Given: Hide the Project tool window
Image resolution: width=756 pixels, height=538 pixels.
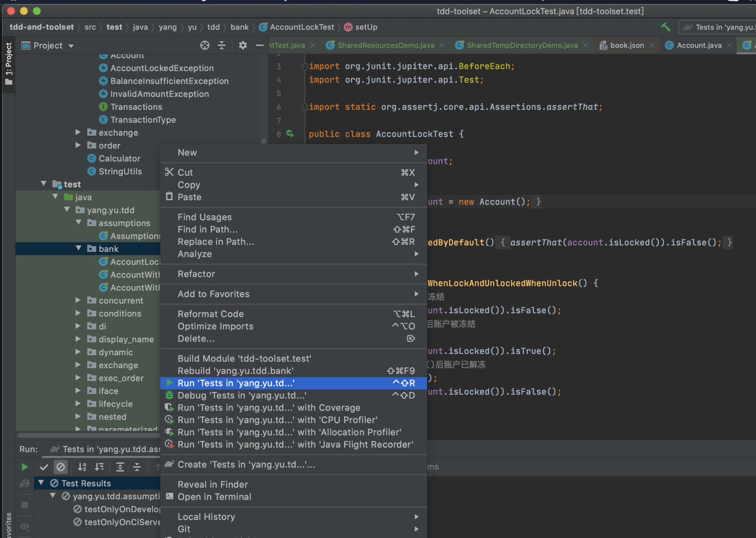Looking at the screenshot, I should tap(259, 45).
